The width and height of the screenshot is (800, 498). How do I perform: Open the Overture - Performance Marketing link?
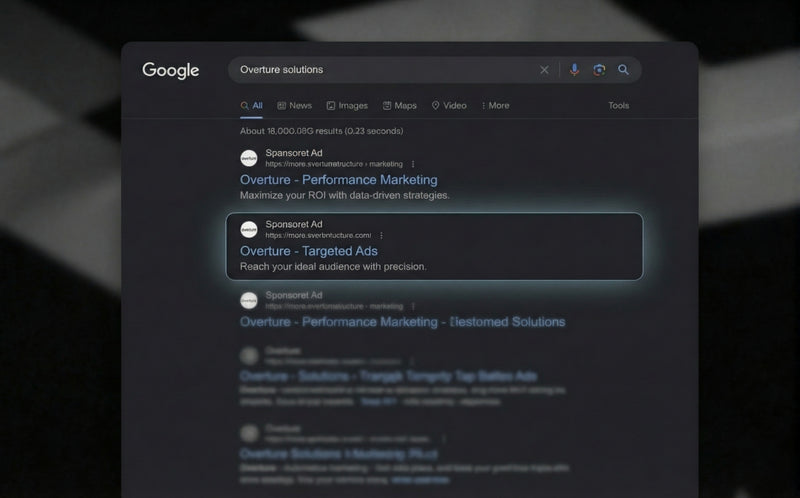pyautogui.click(x=338, y=180)
